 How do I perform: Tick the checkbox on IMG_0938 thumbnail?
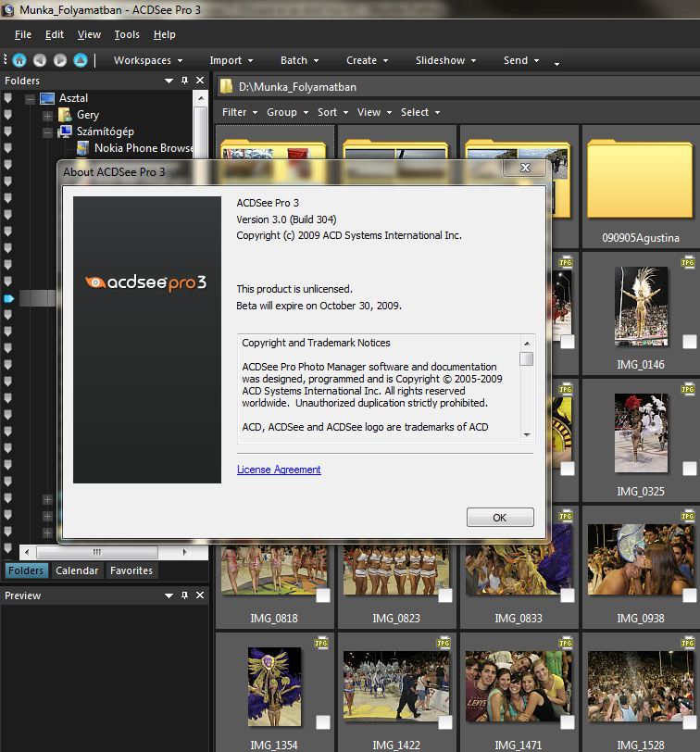[689, 595]
